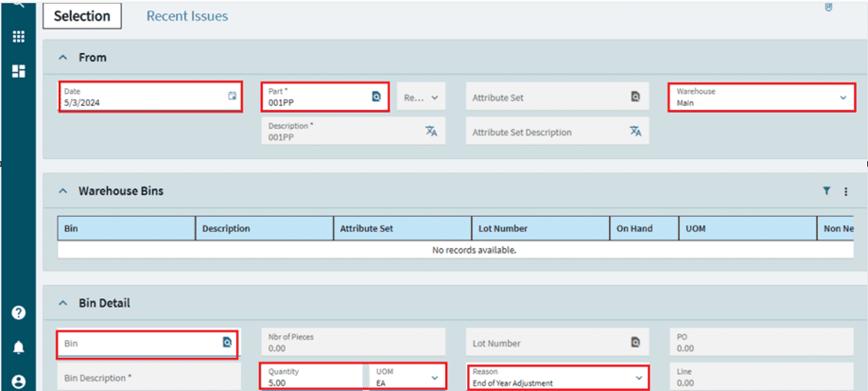Click the user profile icon
This screenshot has height=391, width=868.
click(x=18, y=382)
